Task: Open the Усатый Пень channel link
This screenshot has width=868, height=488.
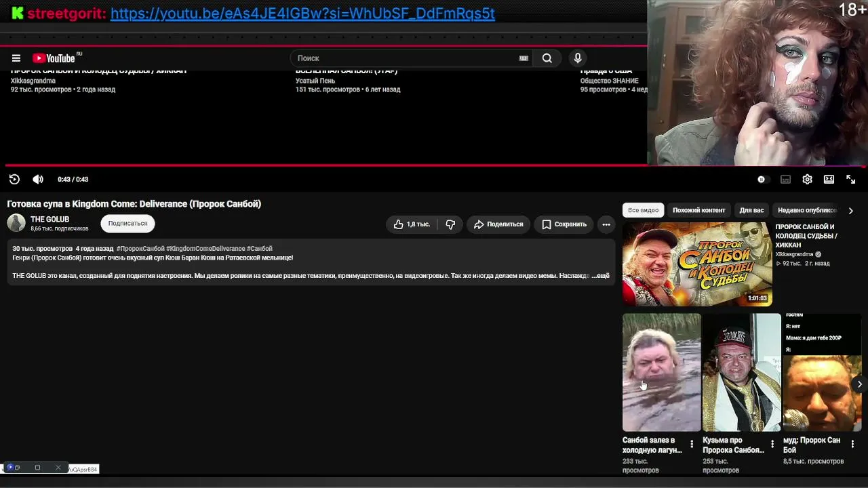Action: click(315, 81)
